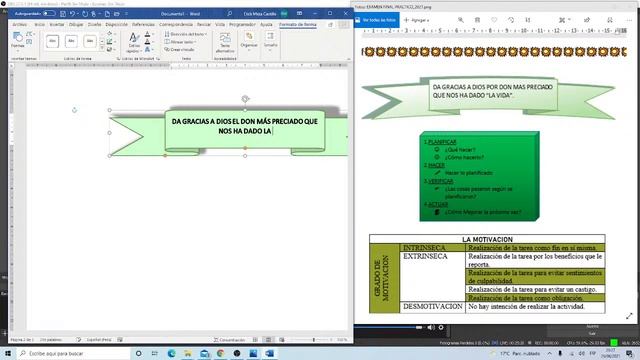Undo the last action in Word
640x360 pixels.
tap(72, 13)
